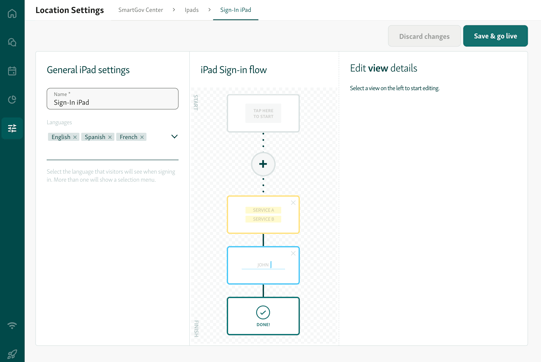
Task: Open the calendar icon in sidebar
Action: point(12,71)
